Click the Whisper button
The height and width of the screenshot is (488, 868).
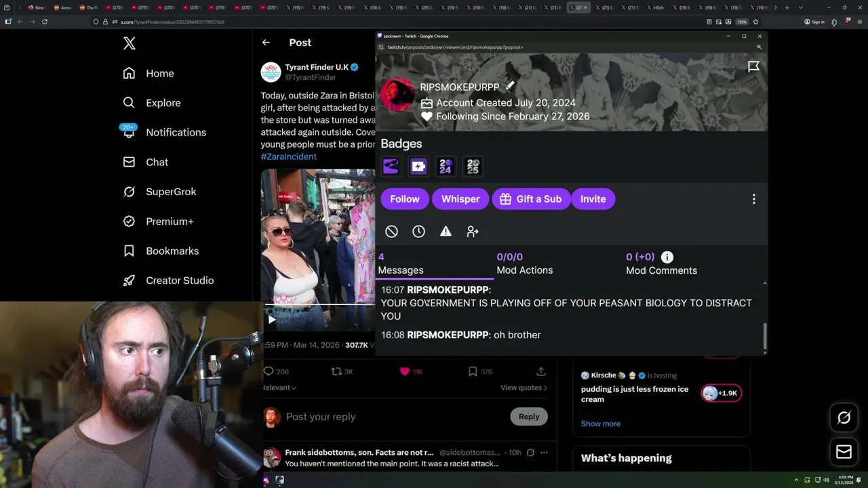point(460,199)
